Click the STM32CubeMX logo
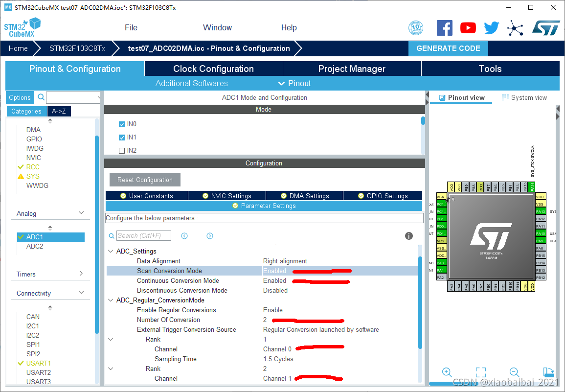Viewport: 565px width, 392px height. tap(22, 28)
